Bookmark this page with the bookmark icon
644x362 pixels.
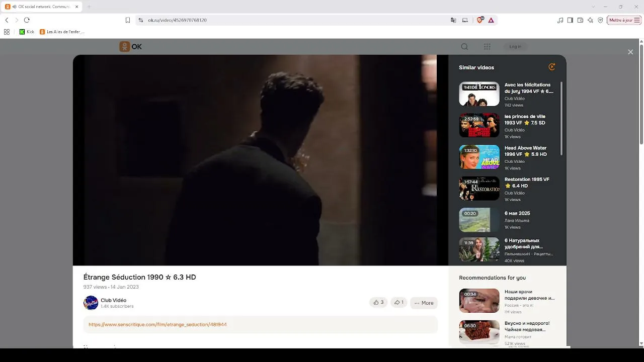point(128,20)
